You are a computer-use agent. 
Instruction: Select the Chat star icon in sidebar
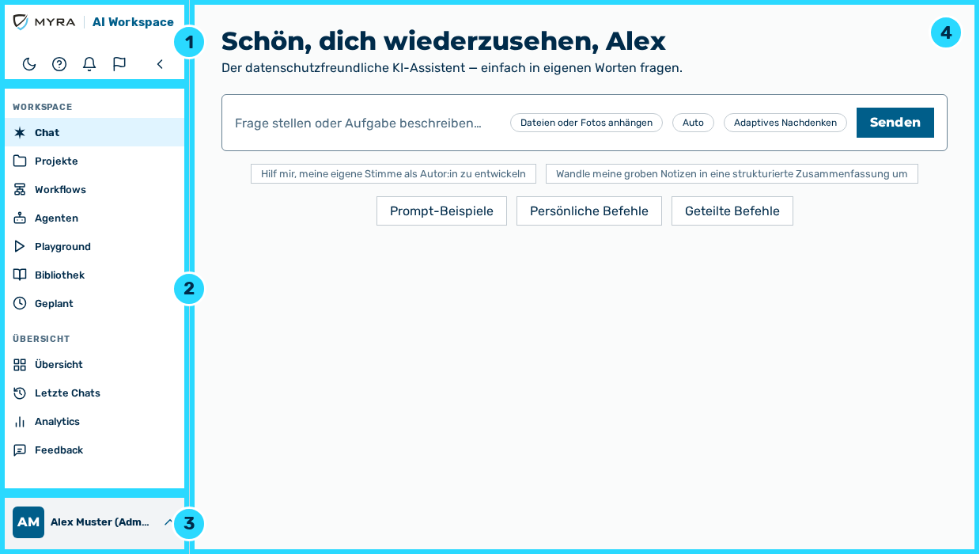pos(20,132)
